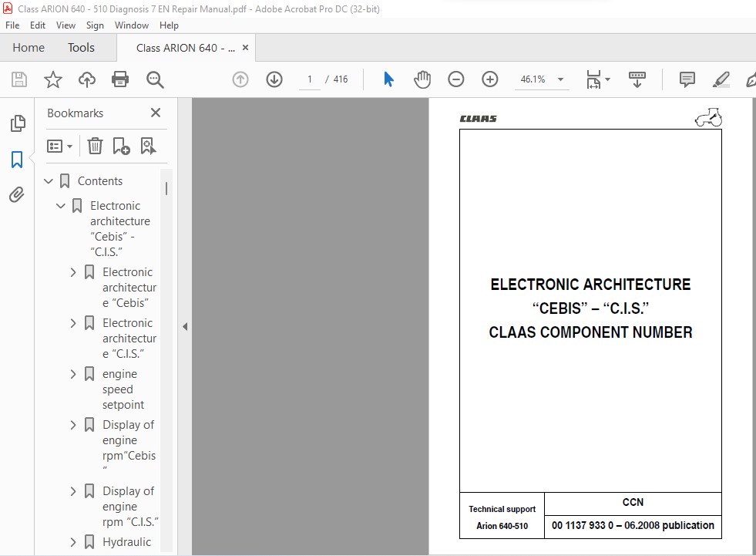Click the Save file icon
This screenshot has width=756, height=556.
19,79
